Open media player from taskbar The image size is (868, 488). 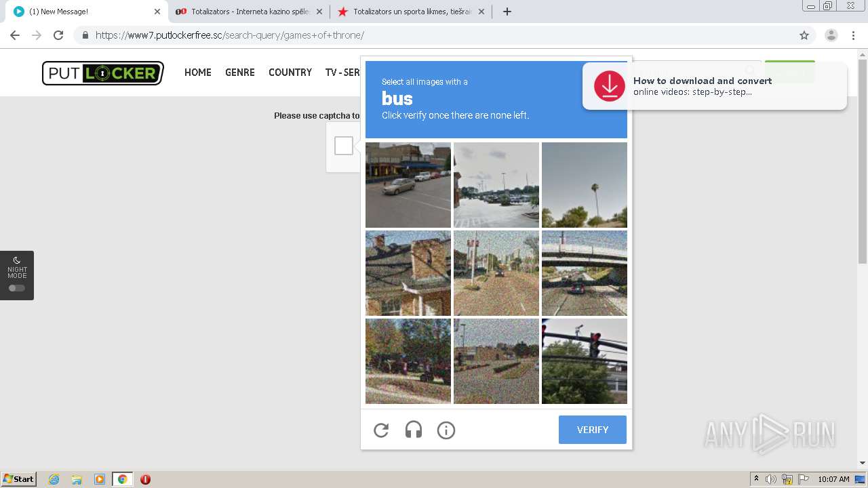pyautogui.click(x=100, y=479)
